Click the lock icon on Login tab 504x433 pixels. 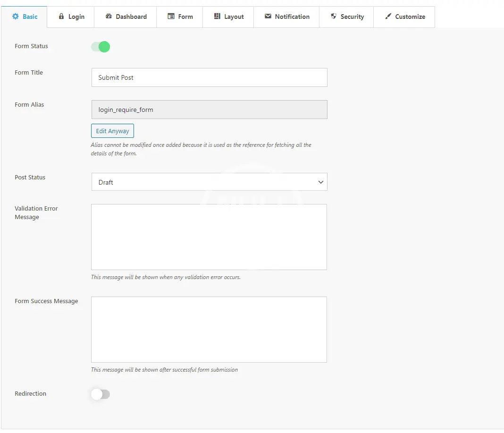(61, 17)
